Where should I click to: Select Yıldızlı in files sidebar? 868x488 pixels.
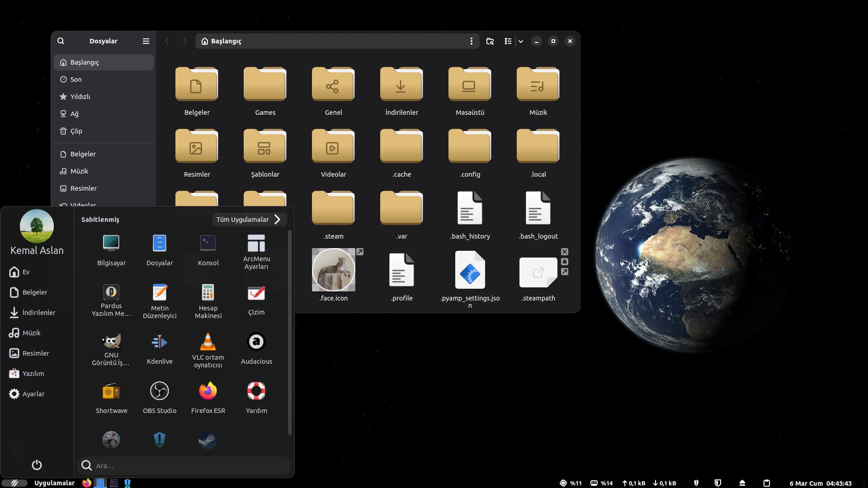pyautogui.click(x=80, y=97)
